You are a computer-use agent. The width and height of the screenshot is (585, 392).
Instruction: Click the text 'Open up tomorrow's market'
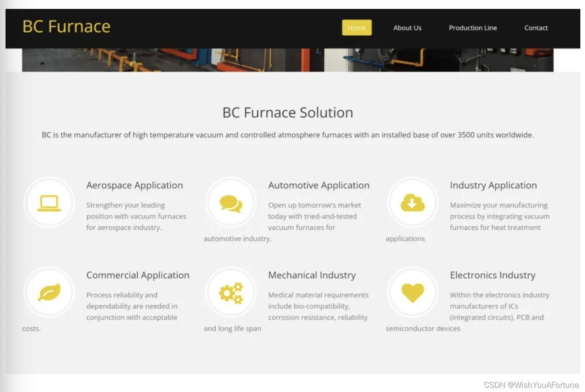point(315,205)
